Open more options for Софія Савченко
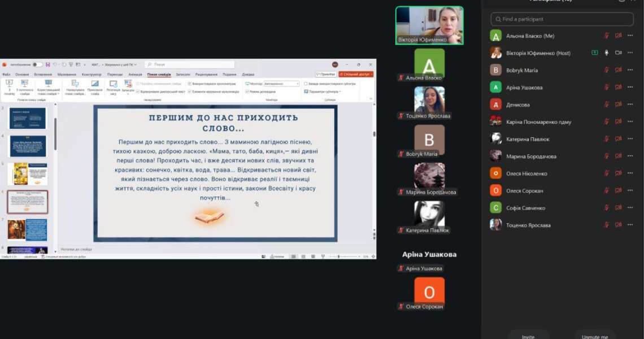644x339 pixels. 630,207
